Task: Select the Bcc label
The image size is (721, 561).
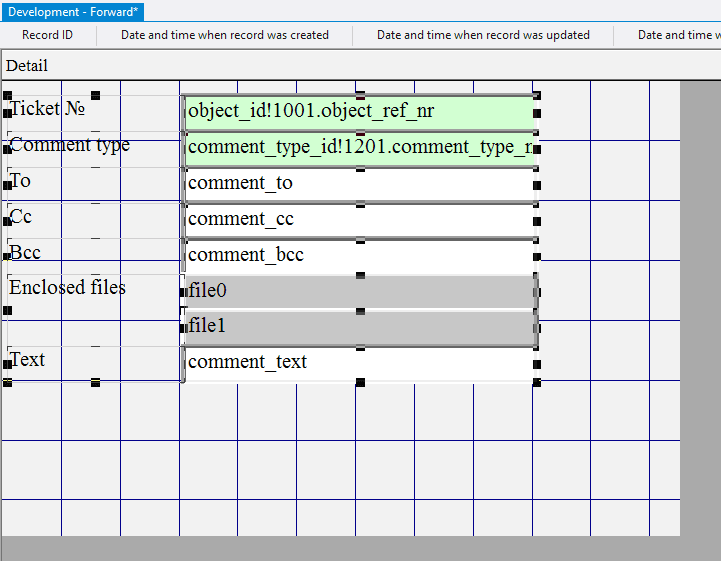Action: 25,253
